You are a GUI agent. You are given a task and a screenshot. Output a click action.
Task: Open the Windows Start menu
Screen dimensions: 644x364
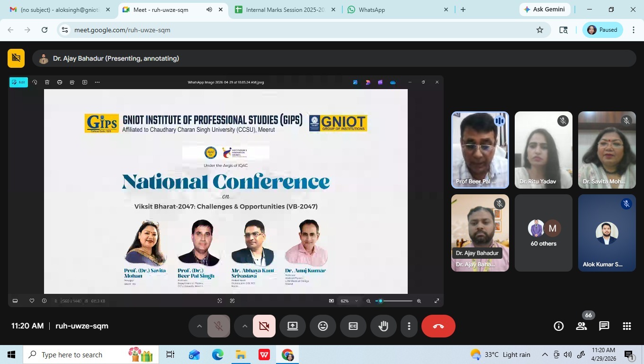11,355
